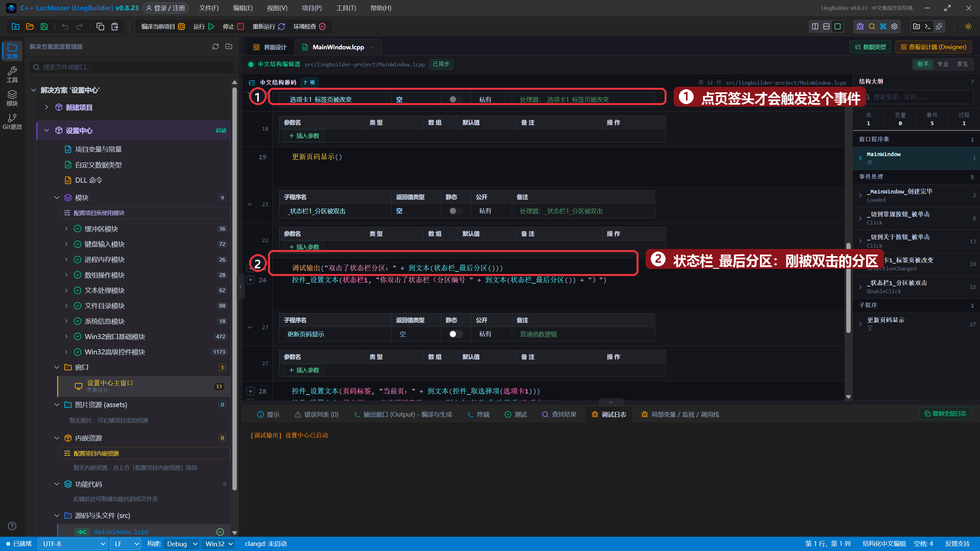Click the 运行 run button
Screen dimensions: 980x551
click(x=204, y=27)
